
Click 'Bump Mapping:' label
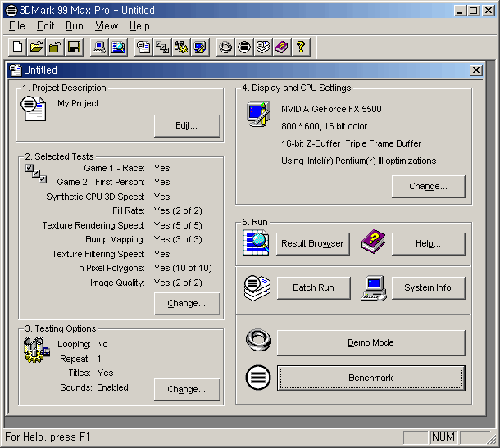115,239
